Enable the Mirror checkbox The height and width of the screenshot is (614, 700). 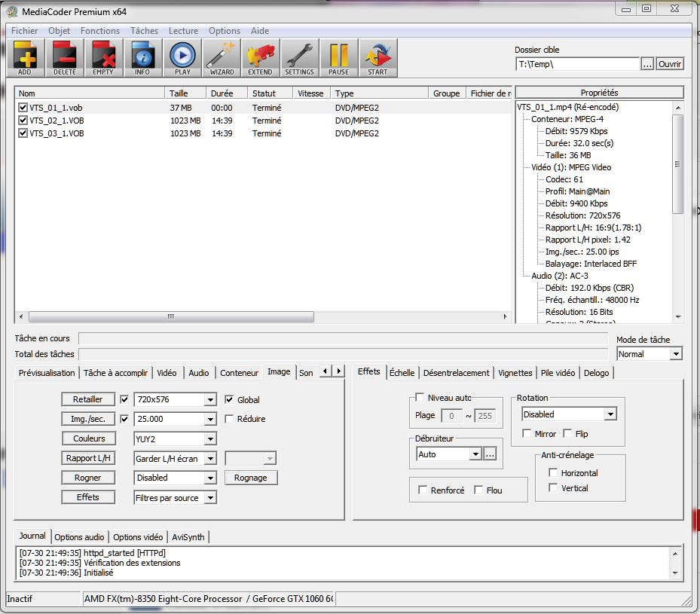coord(527,433)
